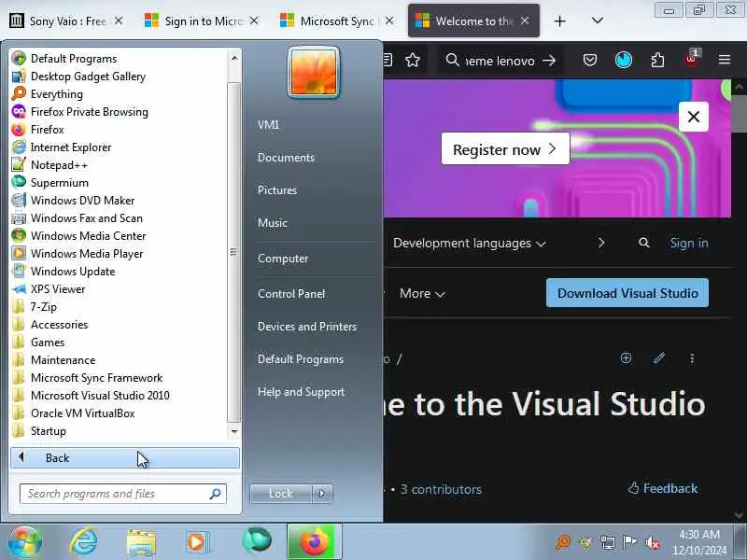The width and height of the screenshot is (747, 560).
Task: Open the uBlock extension icon with badge
Action: click(x=692, y=59)
